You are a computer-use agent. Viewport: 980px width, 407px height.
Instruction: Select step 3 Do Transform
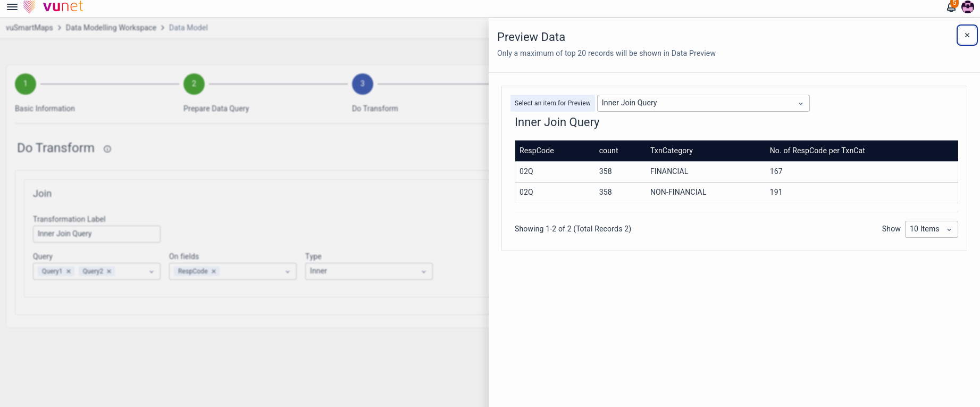363,84
